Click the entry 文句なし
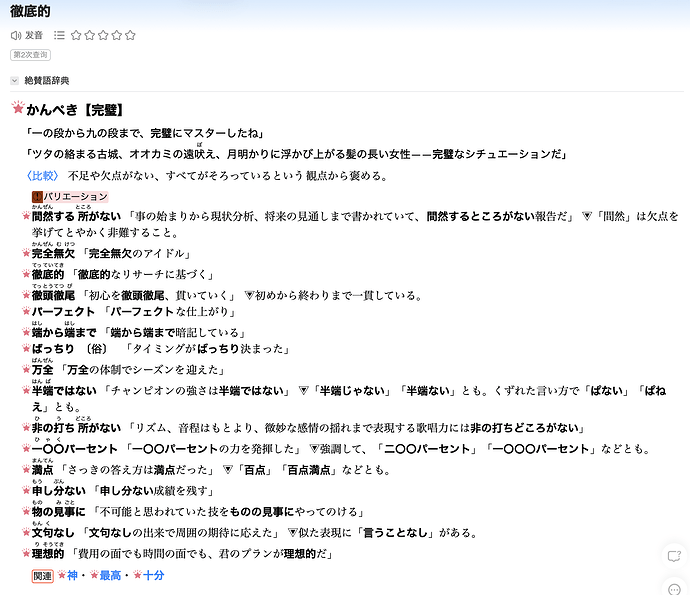 click(53, 533)
